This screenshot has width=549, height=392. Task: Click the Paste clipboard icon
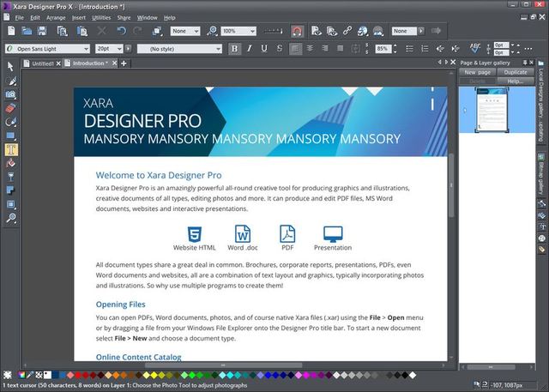82,31
